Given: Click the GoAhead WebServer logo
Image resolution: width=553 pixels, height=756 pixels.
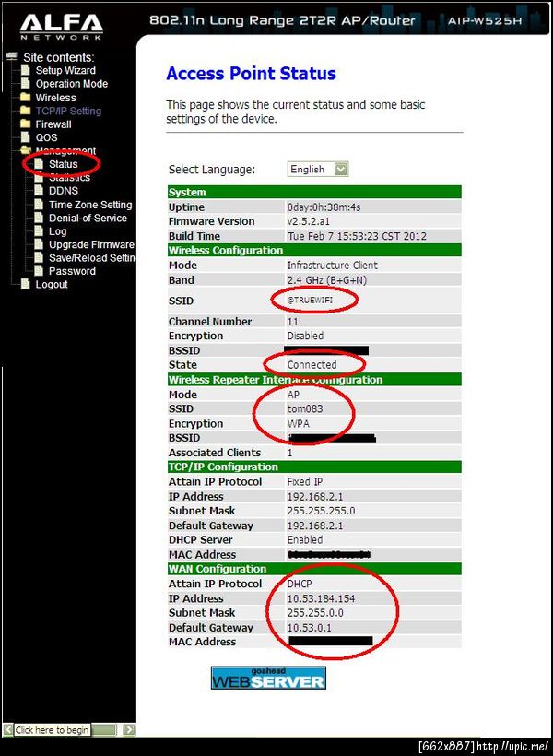Looking at the screenshot, I should click(x=268, y=678).
